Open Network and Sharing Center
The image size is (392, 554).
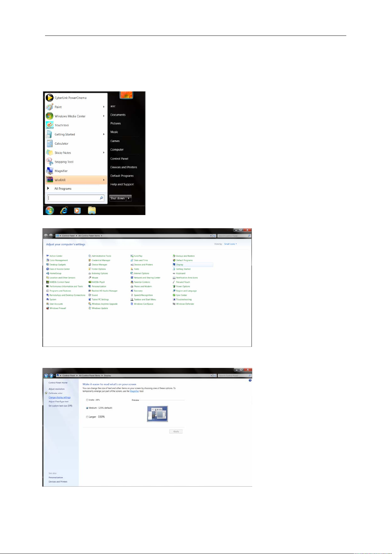coord(145,278)
